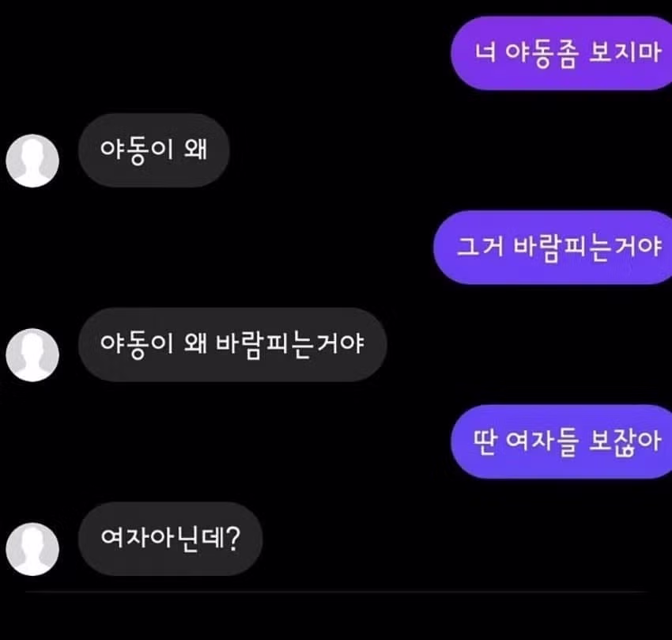The width and height of the screenshot is (672, 640).
Task: Click the word "야동좀" in the top bubble
Action: click(x=542, y=53)
